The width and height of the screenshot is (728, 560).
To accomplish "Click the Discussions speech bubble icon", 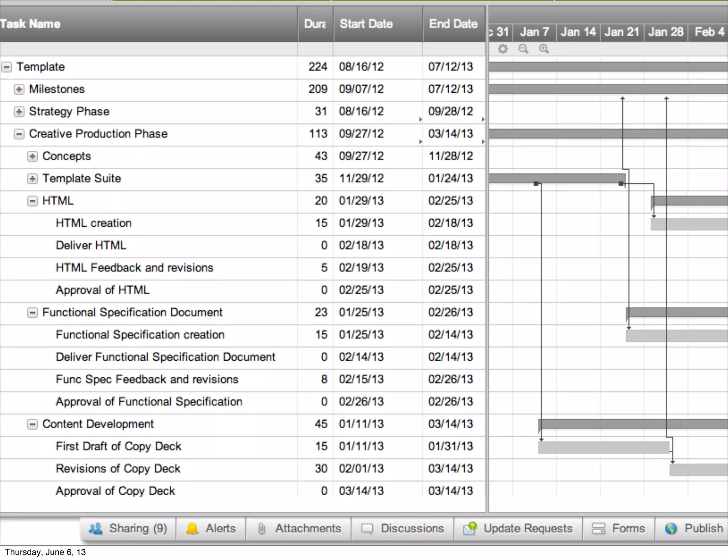I will click(x=367, y=529).
